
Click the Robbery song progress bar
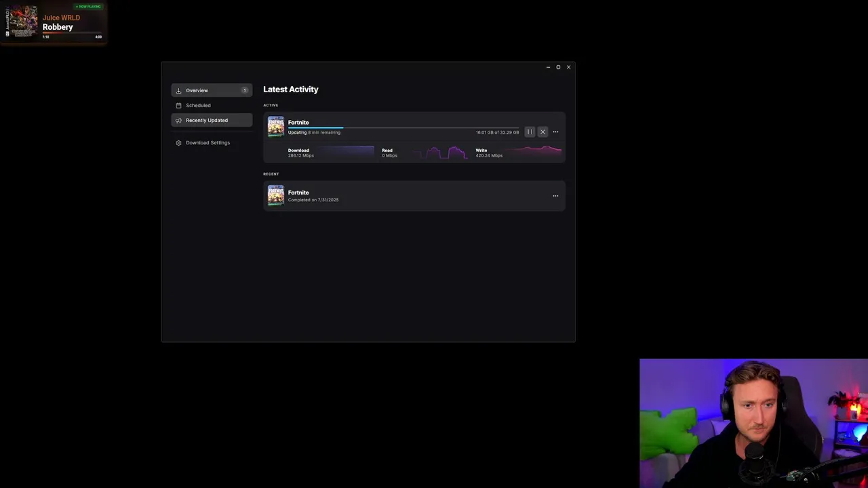72,33
